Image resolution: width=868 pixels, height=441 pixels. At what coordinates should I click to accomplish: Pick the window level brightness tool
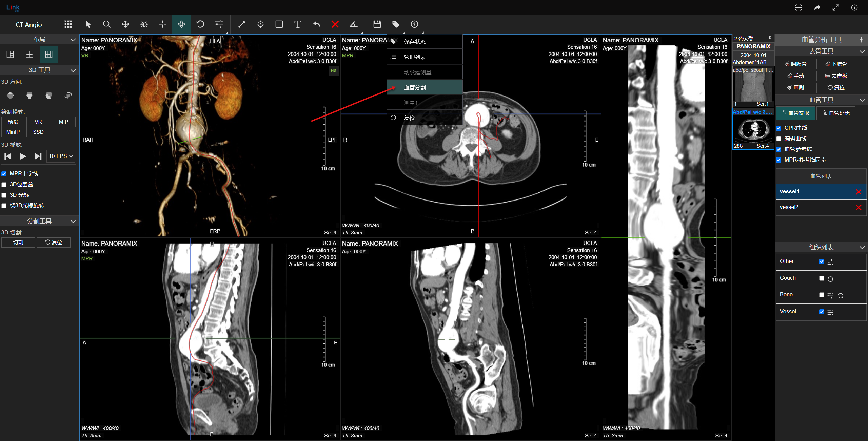click(144, 24)
